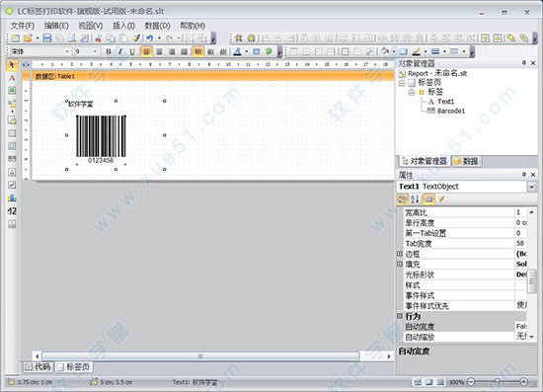Click the Cut scissors icon

click(99, 39)
